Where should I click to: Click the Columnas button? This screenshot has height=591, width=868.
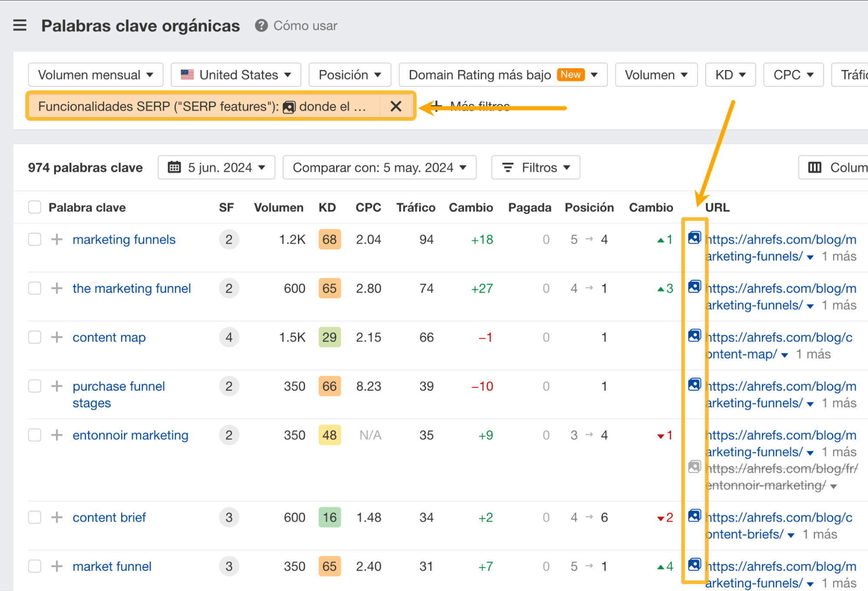(833, 167)
